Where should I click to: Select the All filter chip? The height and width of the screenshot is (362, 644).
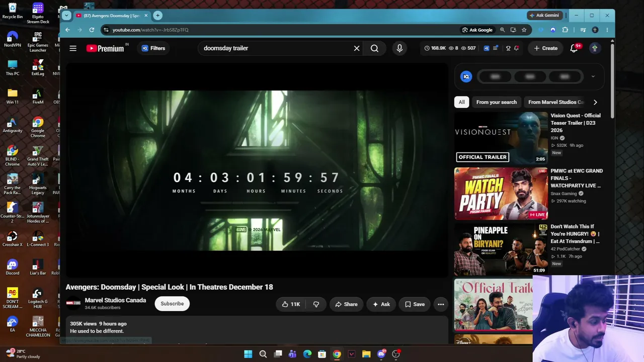461,102
